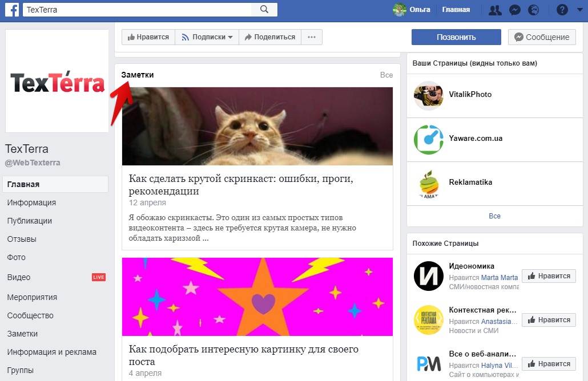Open Marta Marta profile link
Screen dimensions: 588x381
(x=499, y=278)
